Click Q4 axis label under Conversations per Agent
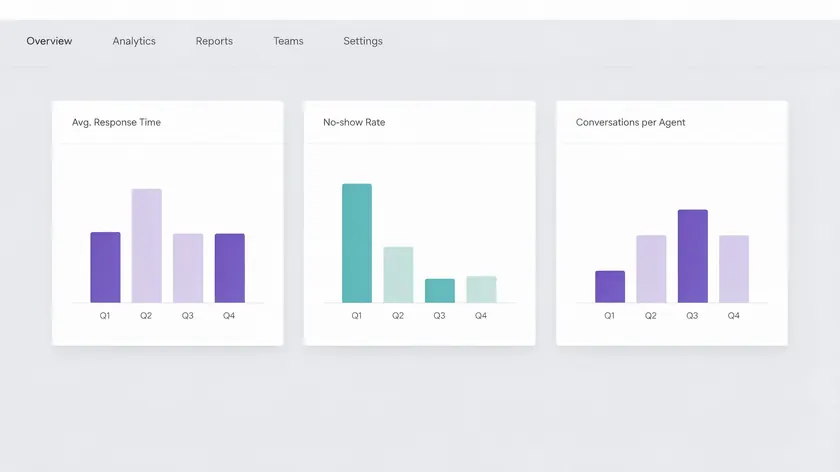This screenshot has width=840, height=472. coord(733,316)
